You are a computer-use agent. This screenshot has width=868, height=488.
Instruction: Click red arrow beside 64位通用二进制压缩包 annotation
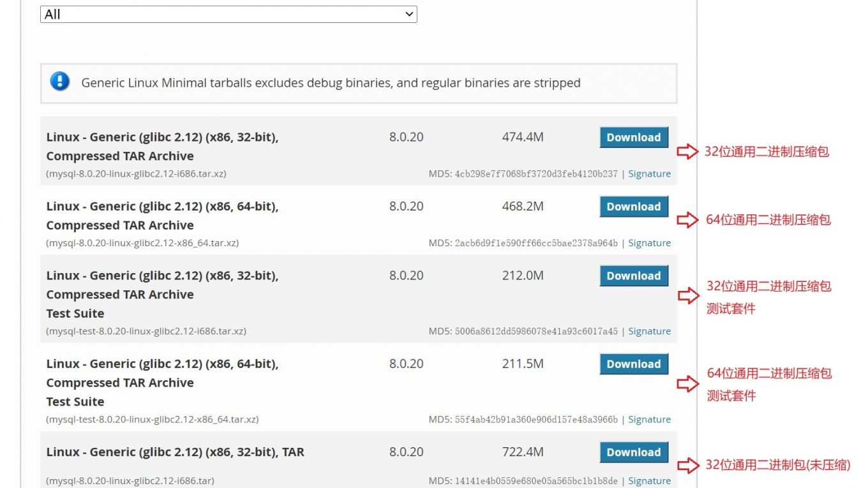click(x=687, y=220)
